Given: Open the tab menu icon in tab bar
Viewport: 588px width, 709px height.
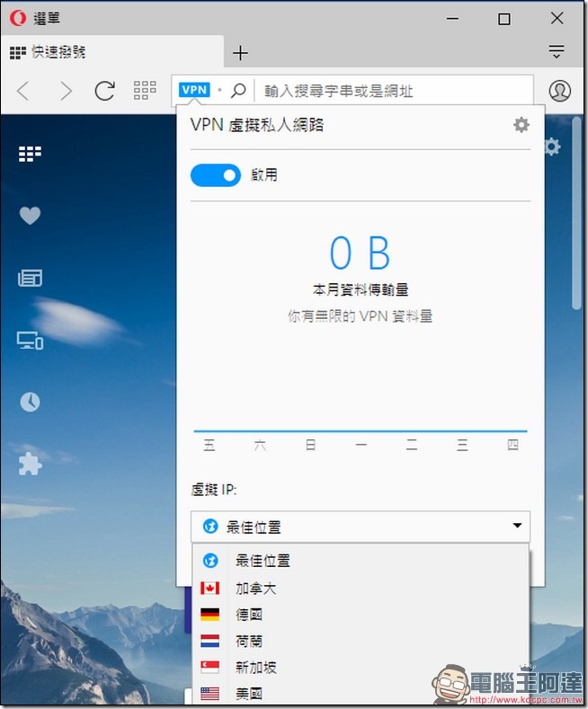Looking at the screenshot, I should [x=557, y=51].
